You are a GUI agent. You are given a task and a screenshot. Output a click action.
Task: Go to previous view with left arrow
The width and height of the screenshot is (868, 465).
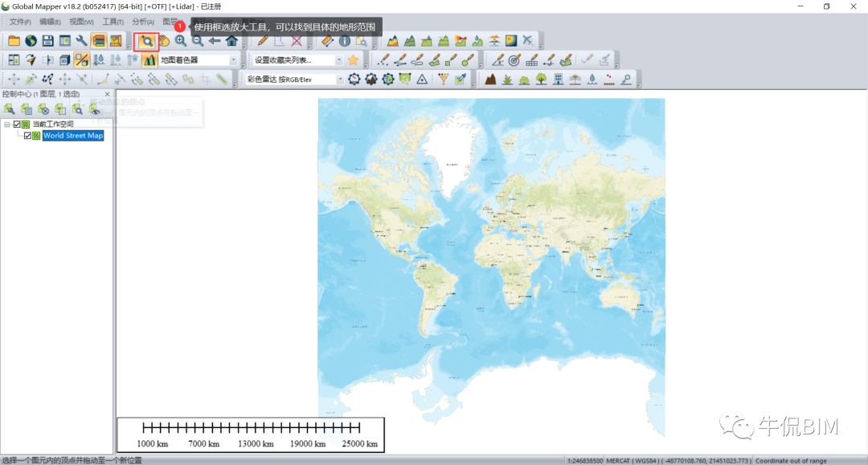pyautogui.click(x=215, y=41)
